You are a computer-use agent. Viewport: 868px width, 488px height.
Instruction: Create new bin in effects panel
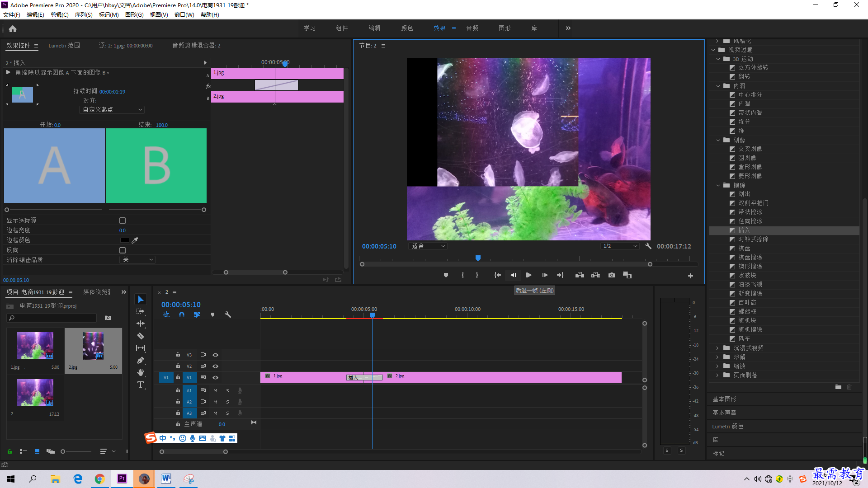(838, 387)
